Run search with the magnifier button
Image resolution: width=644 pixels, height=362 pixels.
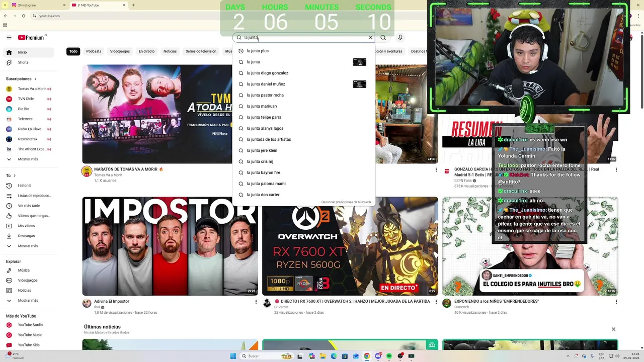(x=383, y=38)
